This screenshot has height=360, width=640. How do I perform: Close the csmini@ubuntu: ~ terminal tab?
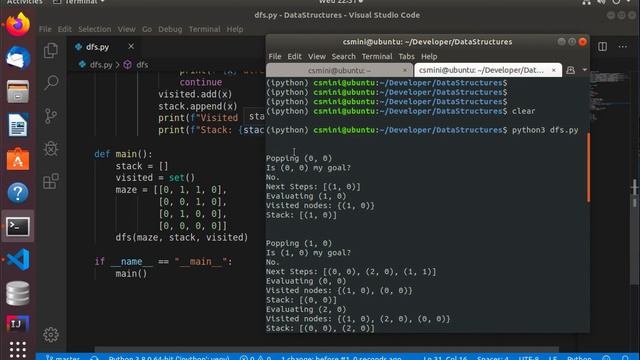(x=405, y=70)
